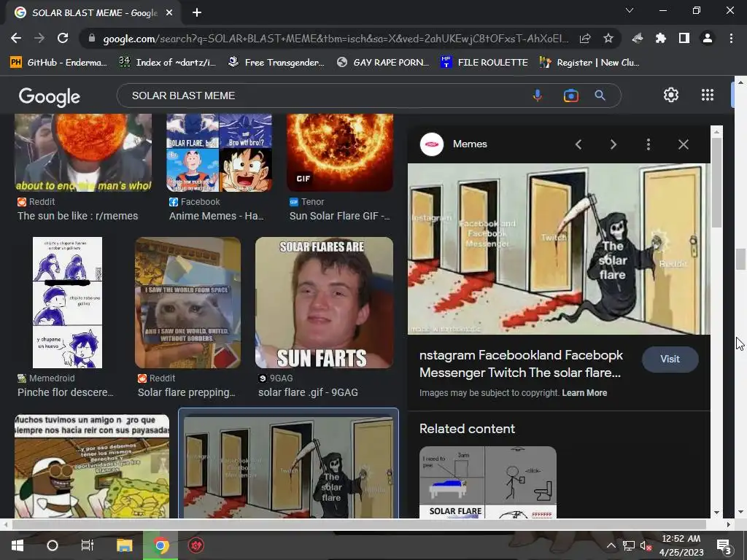This screenshot has width=747, height=560.
Task: Open the red gear app on the taskbar
Action: [196, 545]
